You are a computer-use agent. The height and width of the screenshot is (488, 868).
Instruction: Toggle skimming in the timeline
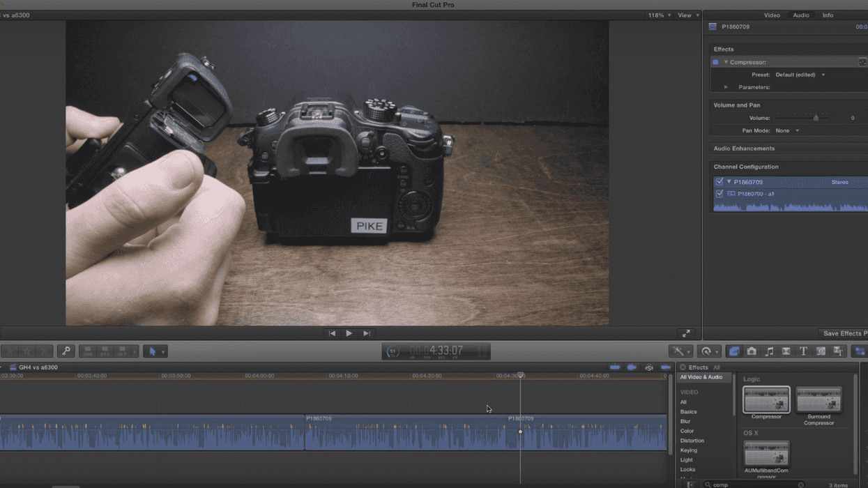(x=614, y=367)
